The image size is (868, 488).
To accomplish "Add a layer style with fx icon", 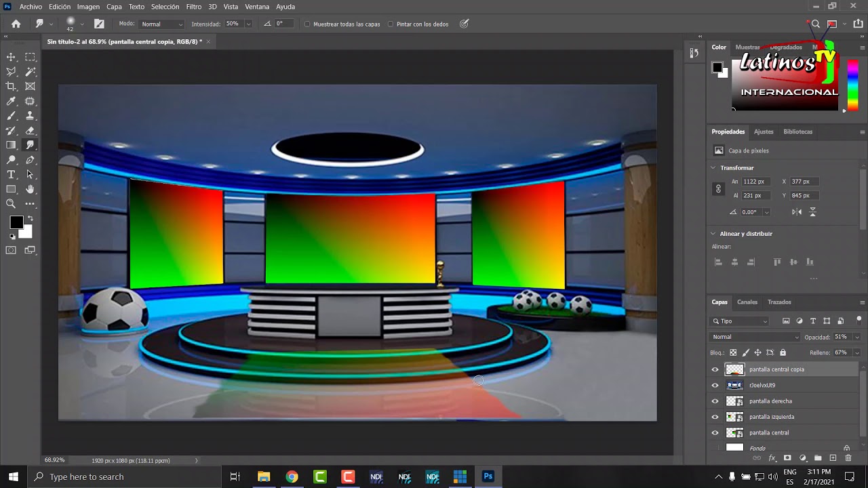I will click(x=772, y=458).
